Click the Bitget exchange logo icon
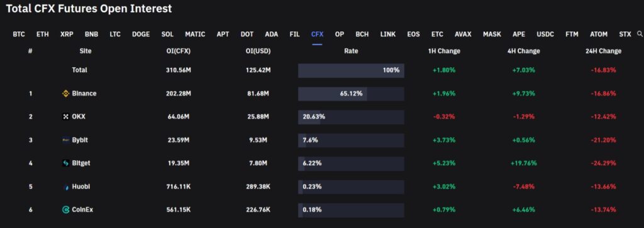This screenshot has height=228, width=644. click(x=65, y=163)
